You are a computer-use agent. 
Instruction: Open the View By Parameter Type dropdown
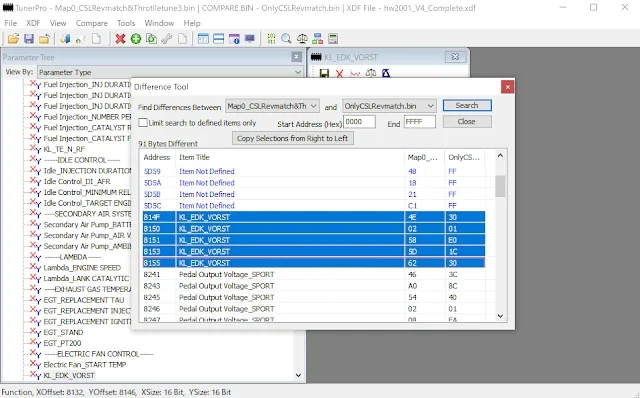(x=170, y=72)
